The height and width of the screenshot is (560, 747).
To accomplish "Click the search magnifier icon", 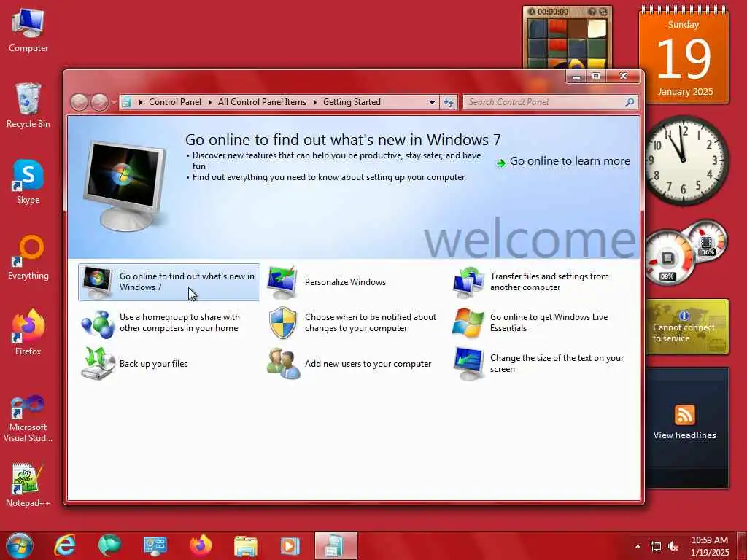I will [x=630, y=102].
